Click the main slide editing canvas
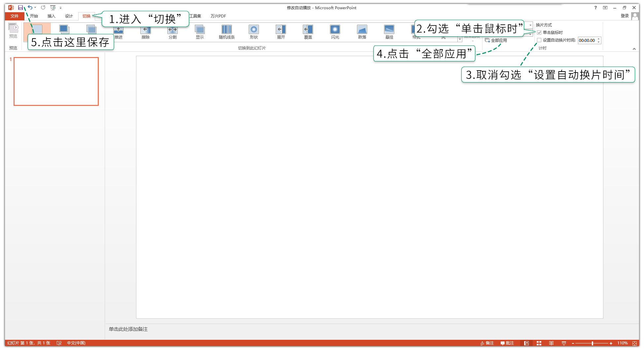The image size is (644, 350). coord(370,187)
